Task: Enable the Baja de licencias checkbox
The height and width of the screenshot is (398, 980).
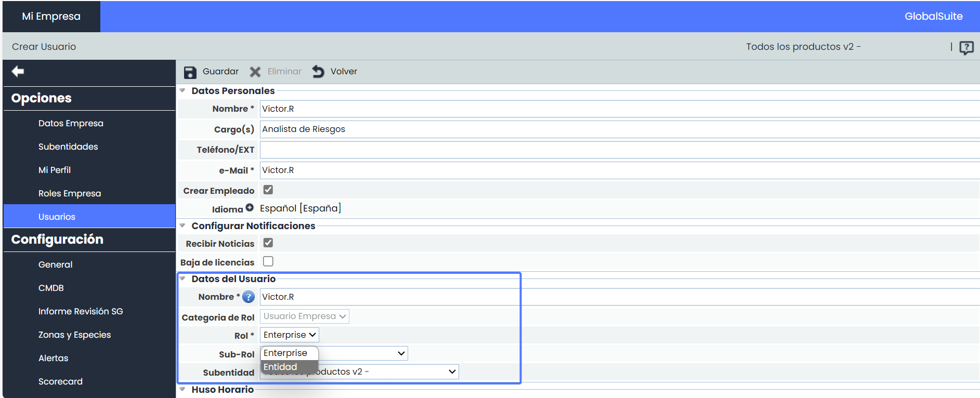Action: pyautogui.click(x=268, y=261)
